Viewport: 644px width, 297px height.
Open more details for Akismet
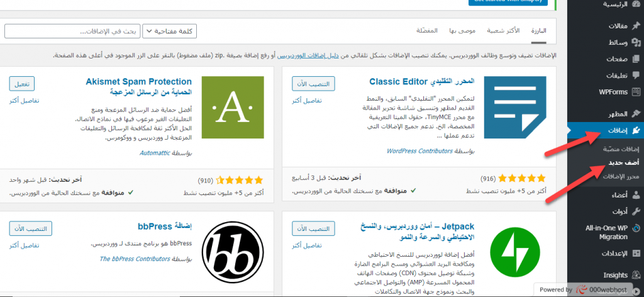(25, 100)
